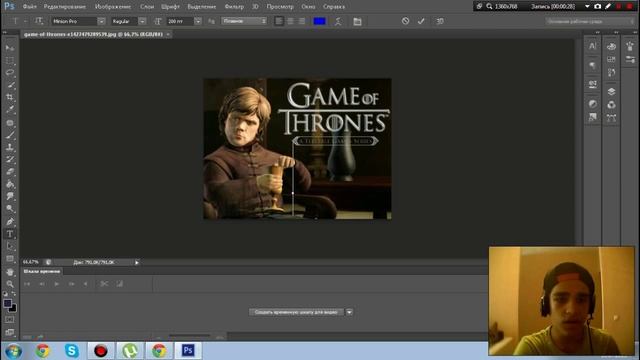
Task: Expand the toolbox double-arrow
Action: [x=4, y=32]
